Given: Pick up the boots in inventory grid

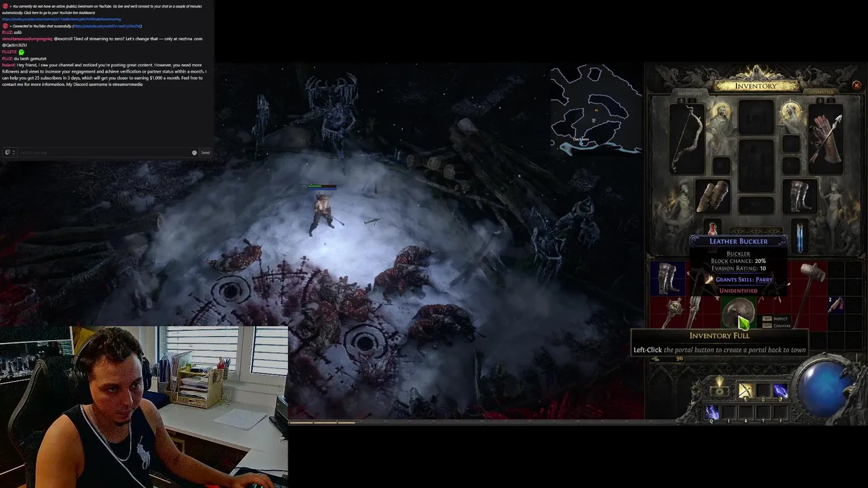Looking at the screenshot, I should (x=667, y=279).
